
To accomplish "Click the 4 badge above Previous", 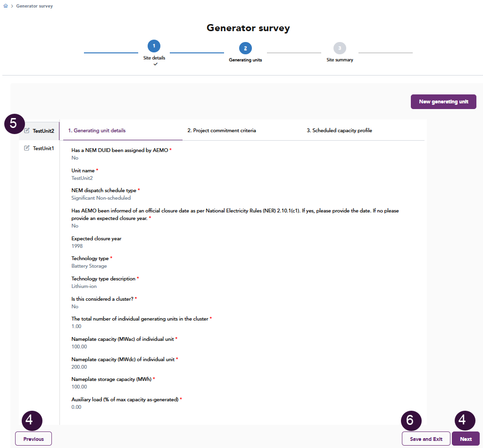I will click(32, 421).
